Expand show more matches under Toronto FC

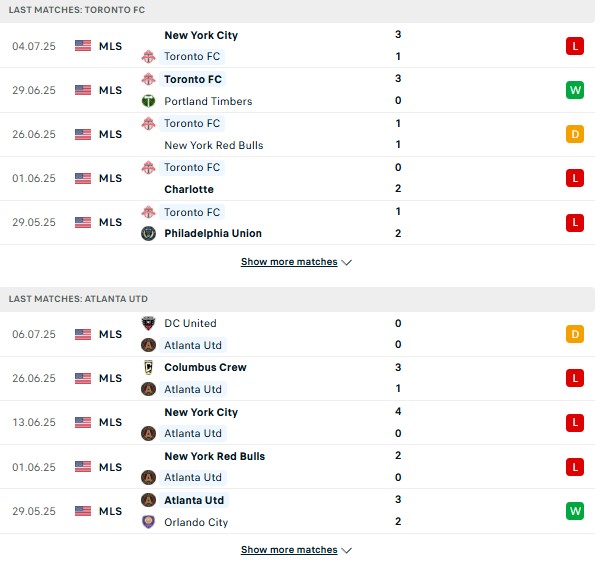pyautogui.click(x=288, y=262)
